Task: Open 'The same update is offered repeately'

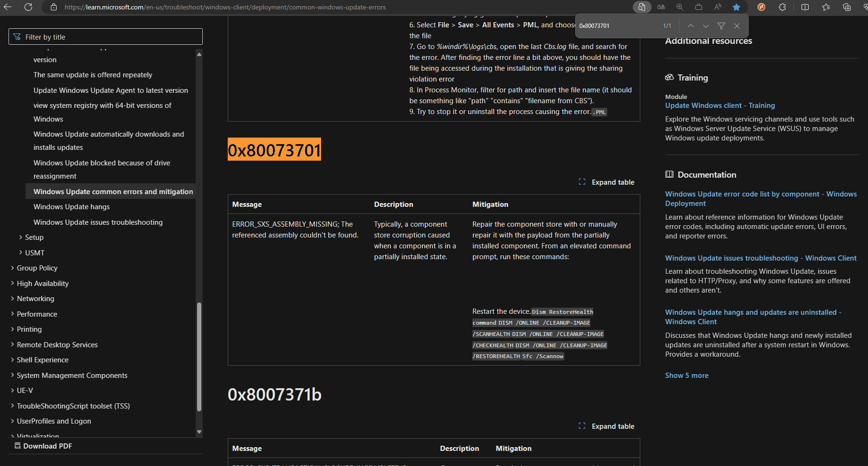Action: click(x=93, y=75)
